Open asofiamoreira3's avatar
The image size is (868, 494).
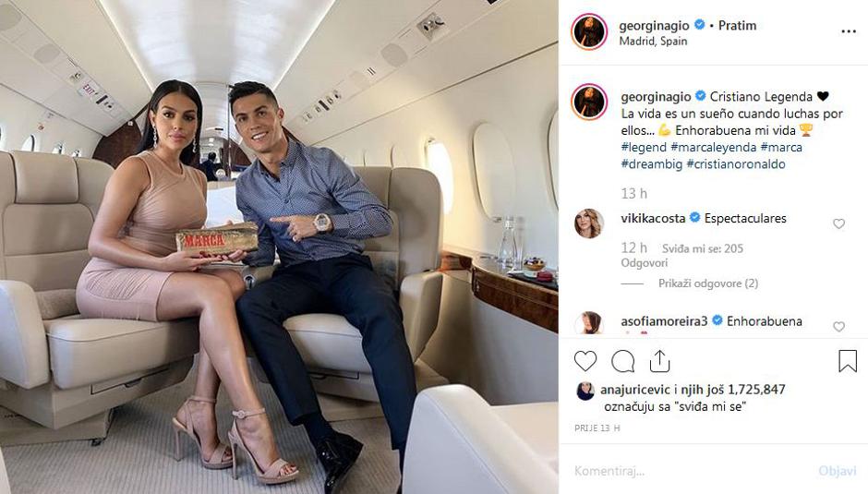point(589,323)
